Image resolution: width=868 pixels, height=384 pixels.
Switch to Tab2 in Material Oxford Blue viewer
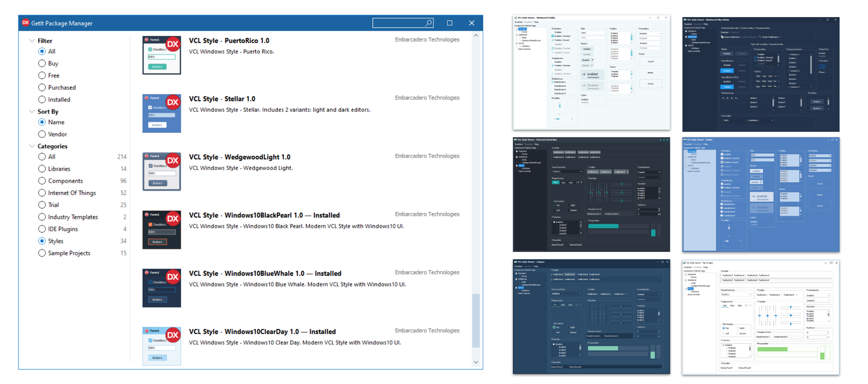[x=563, y=183]
